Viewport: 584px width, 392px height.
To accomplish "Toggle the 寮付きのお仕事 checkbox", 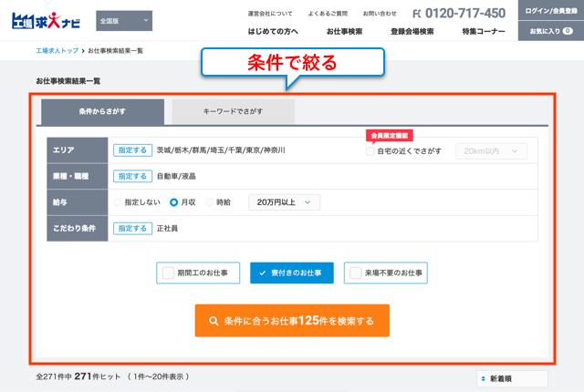I will coord(256,273).
